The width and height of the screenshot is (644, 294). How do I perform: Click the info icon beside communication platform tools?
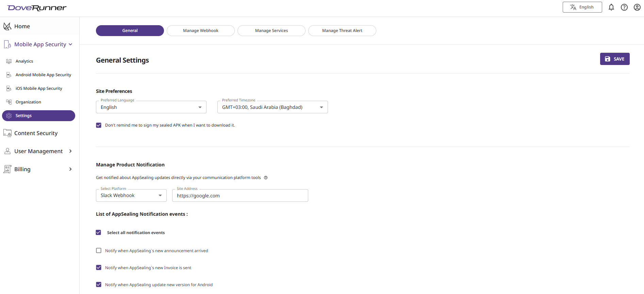[266, 178]
